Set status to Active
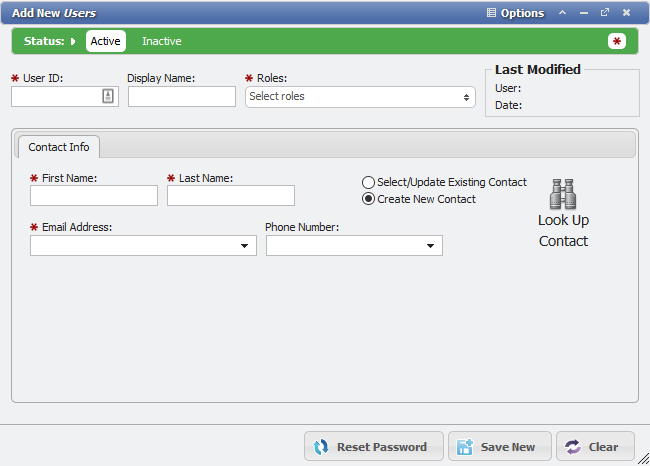Image resolution: width=650 pixels, height=466 pixels. [x=105, y=41]
